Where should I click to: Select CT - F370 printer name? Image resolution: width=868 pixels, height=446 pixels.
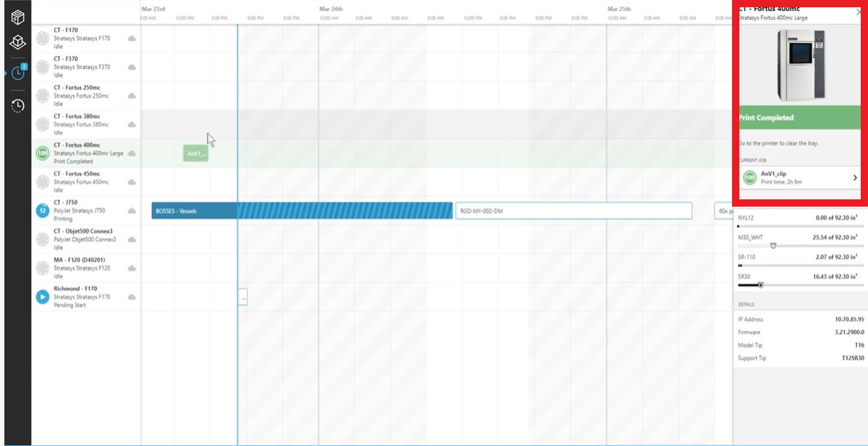(66, 59)
